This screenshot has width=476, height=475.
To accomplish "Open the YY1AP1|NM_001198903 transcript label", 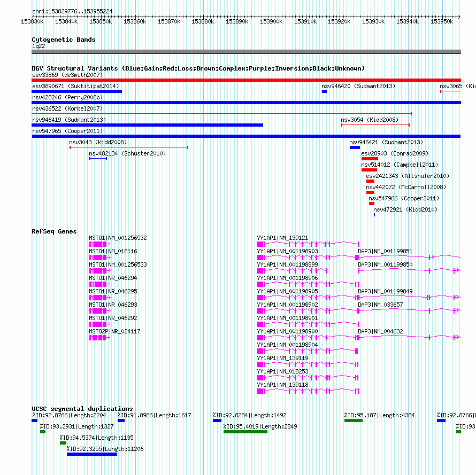I will point(288,252).
